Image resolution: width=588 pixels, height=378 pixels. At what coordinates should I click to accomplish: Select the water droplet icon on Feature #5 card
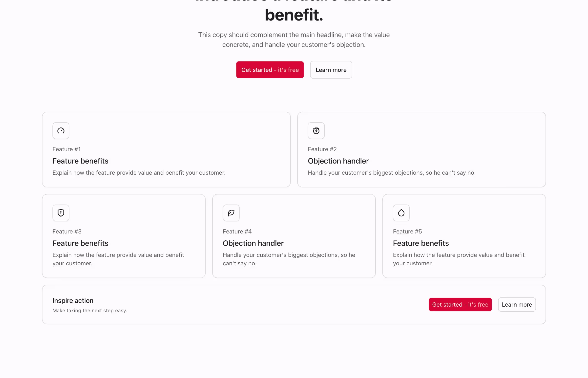pyautogui.click(x=401, y=213)
